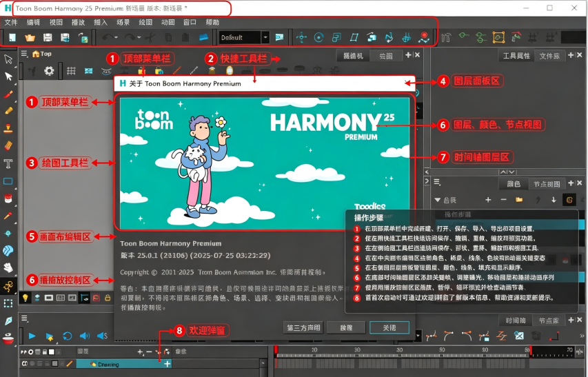The width and height of the screenshot is (588, 377).
Task: Select the Skew tool in animation toolbar
Action: (x=354, y=37)
